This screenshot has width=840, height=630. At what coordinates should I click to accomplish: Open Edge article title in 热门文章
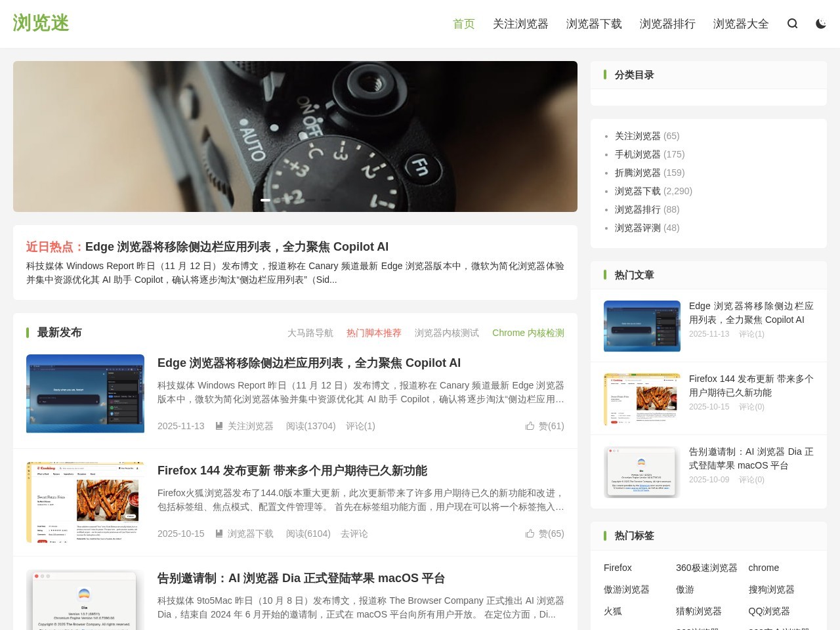pyautogui.click(x=751, y=313)
